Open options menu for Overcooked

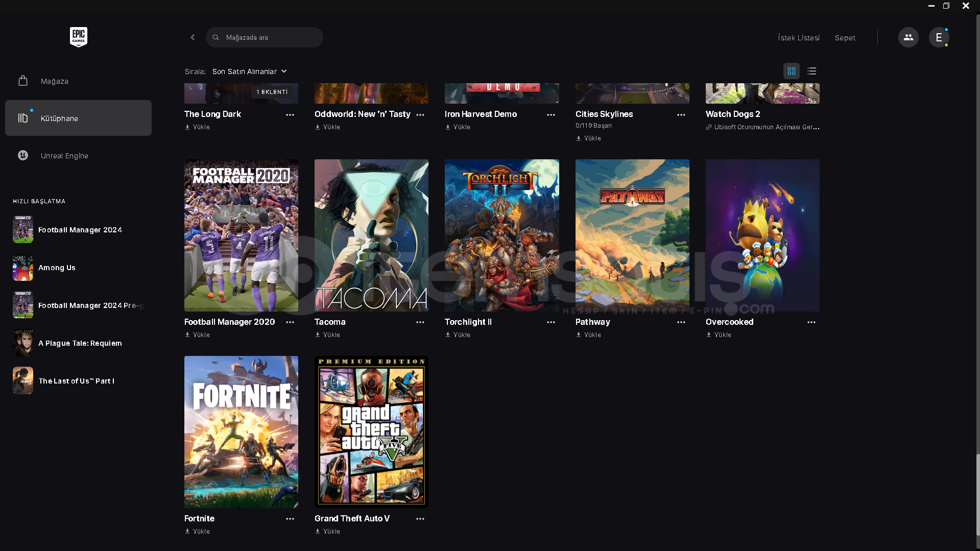click(x=811, y=322)
